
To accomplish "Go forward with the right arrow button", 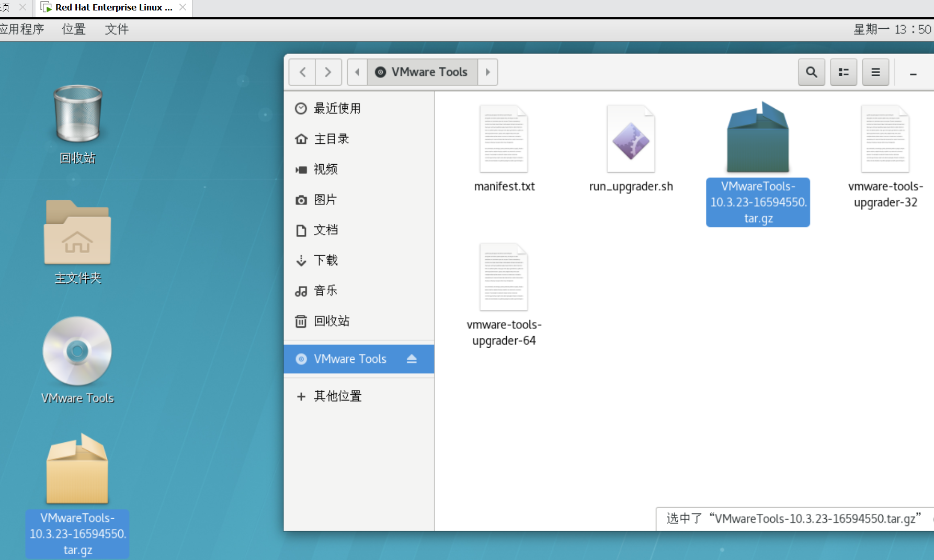I will pyautogui.click(x=328, y=72).
